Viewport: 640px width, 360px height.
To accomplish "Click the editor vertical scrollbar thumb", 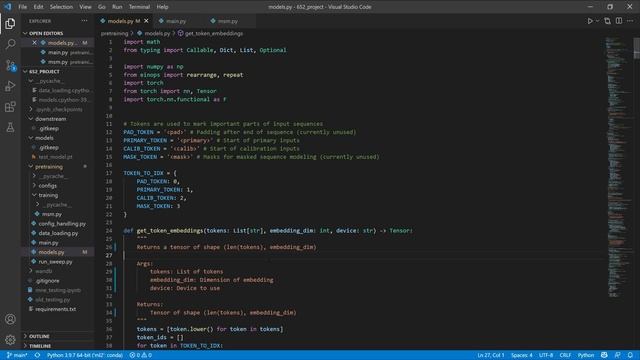I will tap(636, 48).
